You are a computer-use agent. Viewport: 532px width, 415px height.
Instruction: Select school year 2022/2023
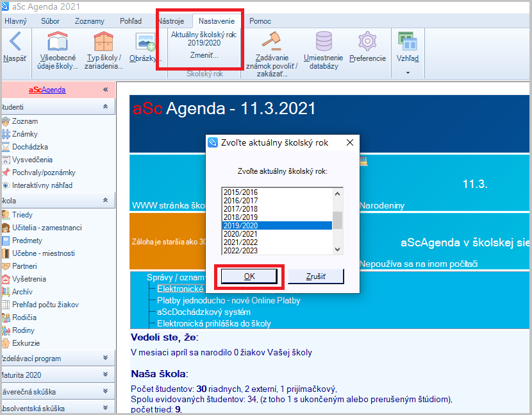(277, 251)
